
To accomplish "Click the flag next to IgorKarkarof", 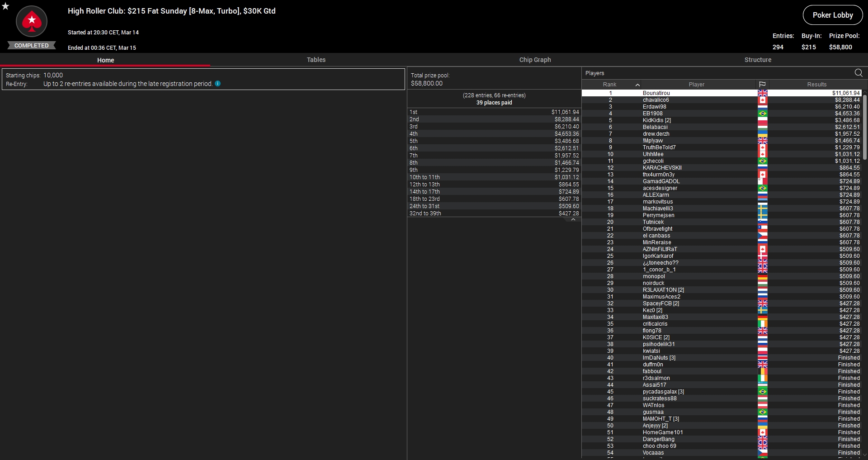I will coord(763,256).
